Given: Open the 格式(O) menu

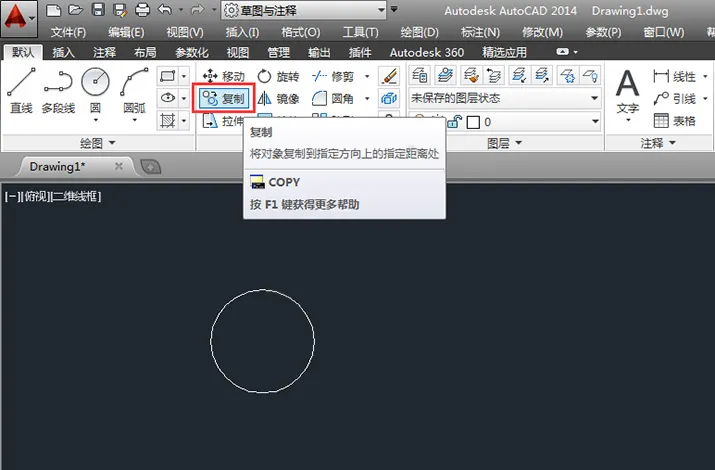Looking at the screenshot, I should (x=301, y=32).
